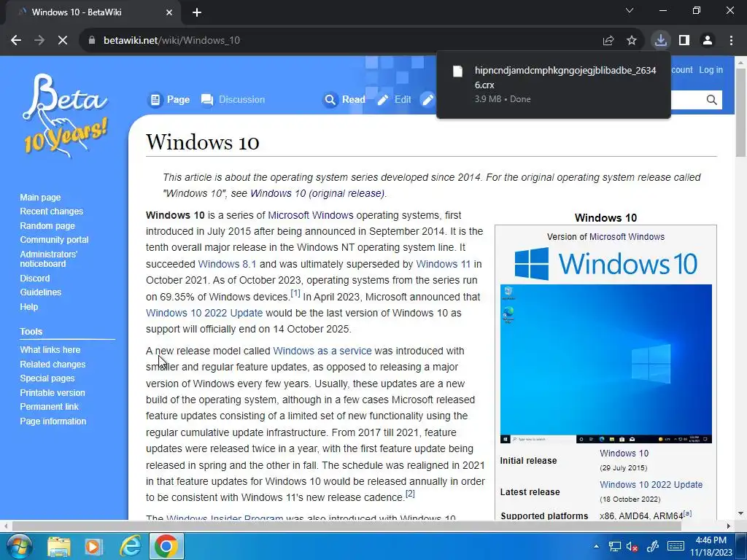Open a new tab with plus button
Image resolution: width=747 pixels, height=560 pixels.
point(197,12)
